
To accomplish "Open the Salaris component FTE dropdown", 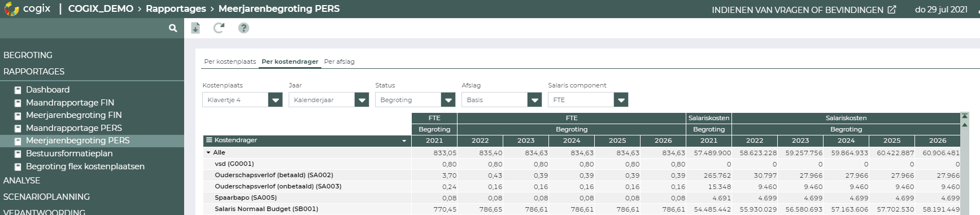I will point(621,100).
